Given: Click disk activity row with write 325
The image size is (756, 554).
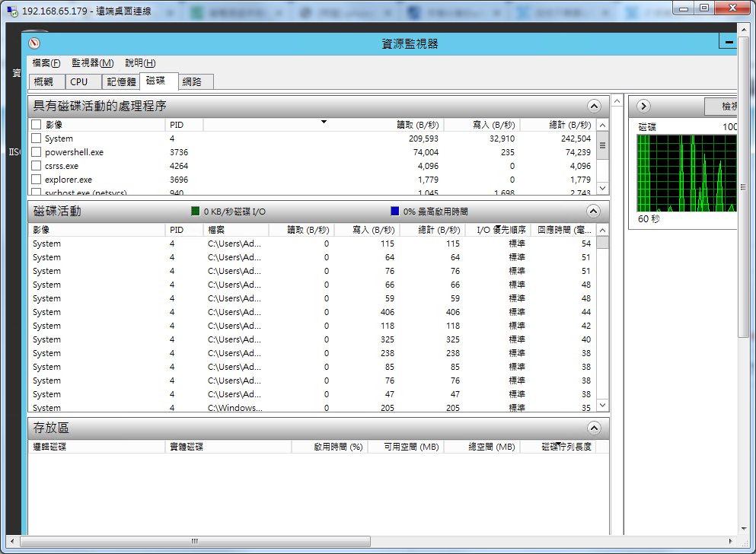Looking at the screenshot, I should (314, 339).
